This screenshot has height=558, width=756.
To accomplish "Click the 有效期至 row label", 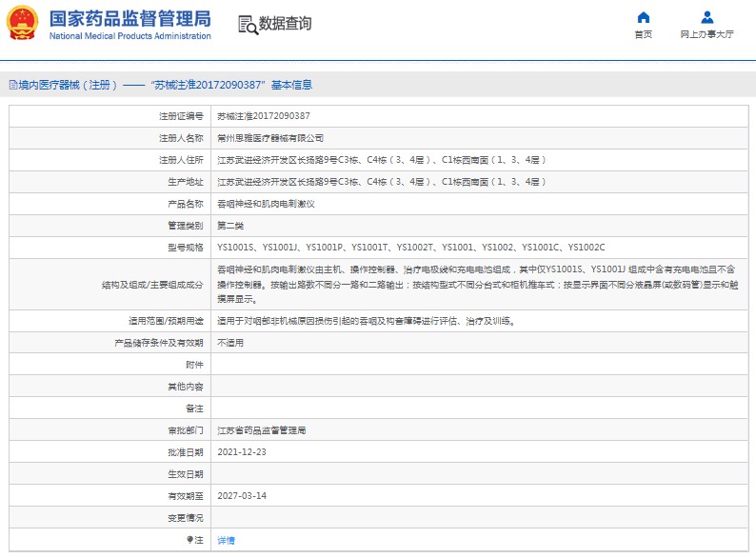I will click(x=186, y=496).
